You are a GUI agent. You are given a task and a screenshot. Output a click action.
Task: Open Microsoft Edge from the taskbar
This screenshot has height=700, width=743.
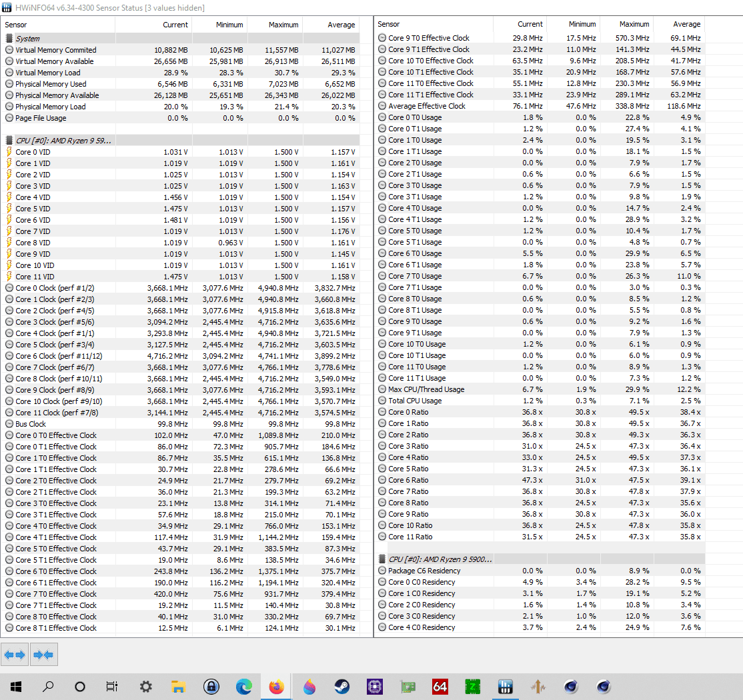tap(244, 686)
